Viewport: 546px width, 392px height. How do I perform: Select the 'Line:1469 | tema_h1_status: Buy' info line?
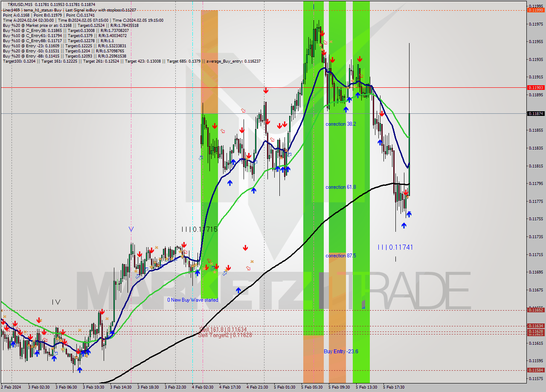point(70,9)
